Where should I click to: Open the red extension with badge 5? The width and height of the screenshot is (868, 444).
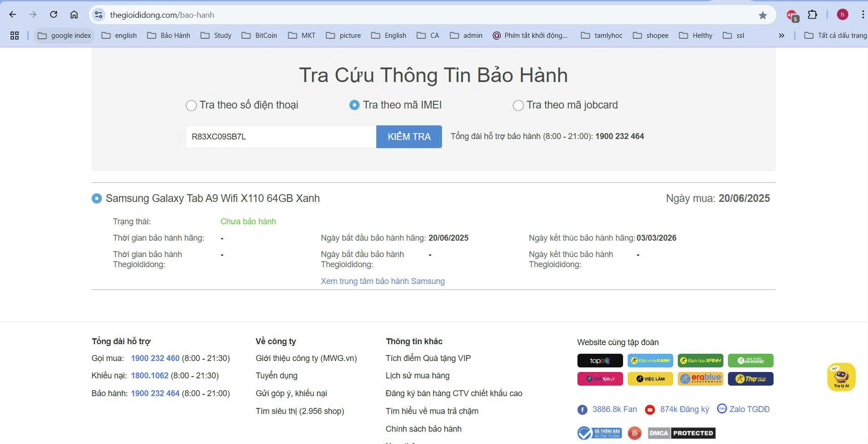pos(792,15)
